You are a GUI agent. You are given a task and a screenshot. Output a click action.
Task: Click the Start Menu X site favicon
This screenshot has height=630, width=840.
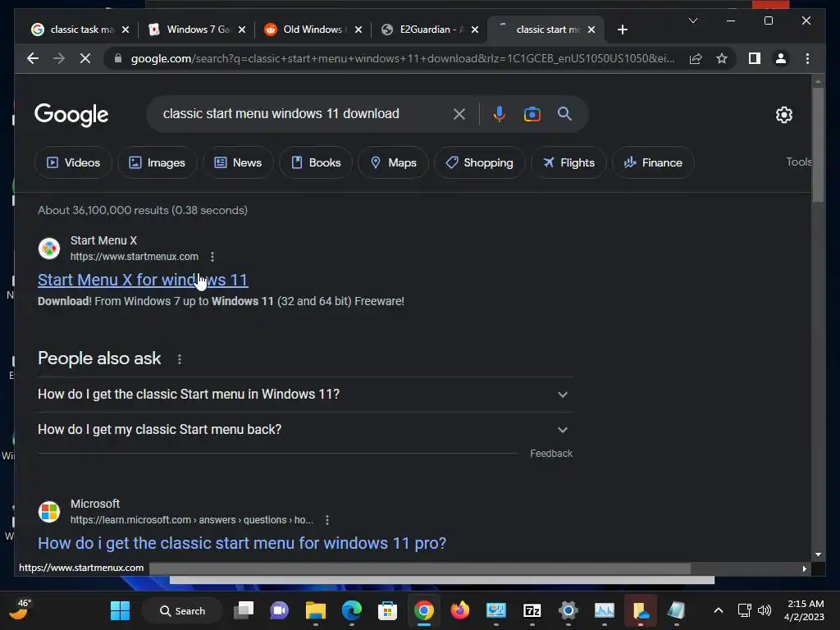(x=48, y=249)
